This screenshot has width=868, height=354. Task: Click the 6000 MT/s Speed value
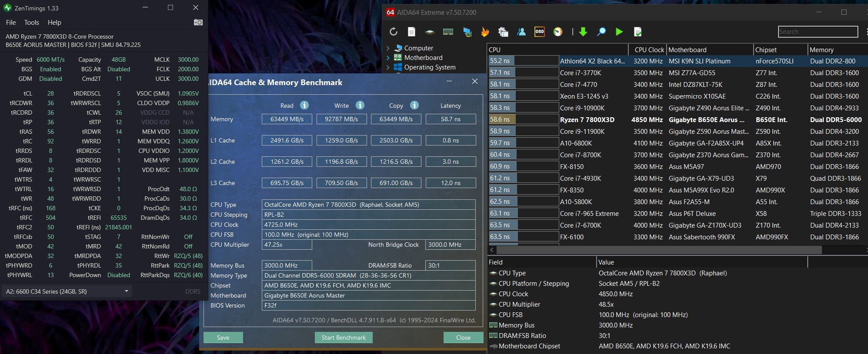50,60
